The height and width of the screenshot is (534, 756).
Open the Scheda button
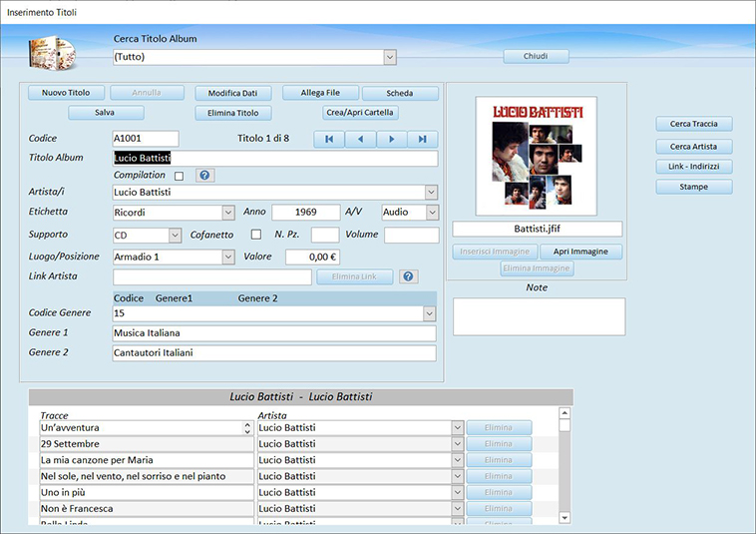400,93
